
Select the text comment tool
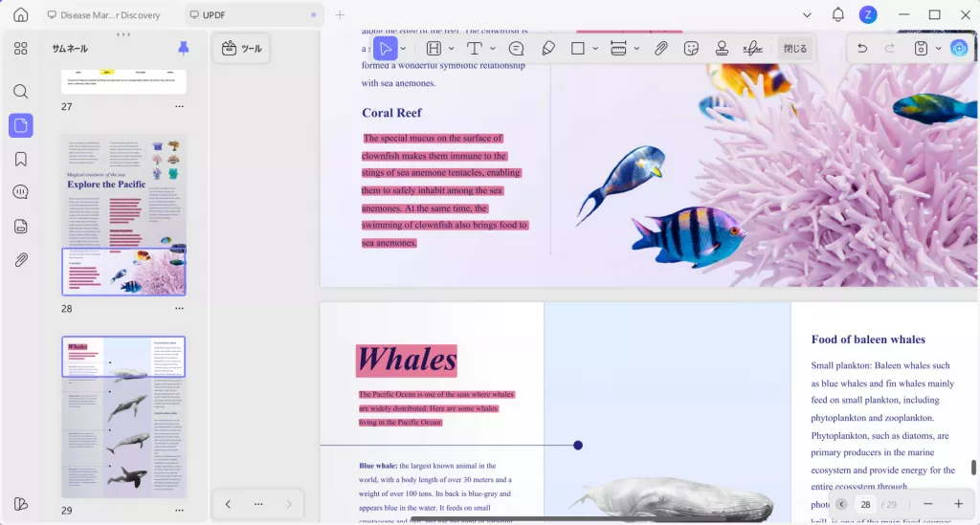[x=475, y=48]
